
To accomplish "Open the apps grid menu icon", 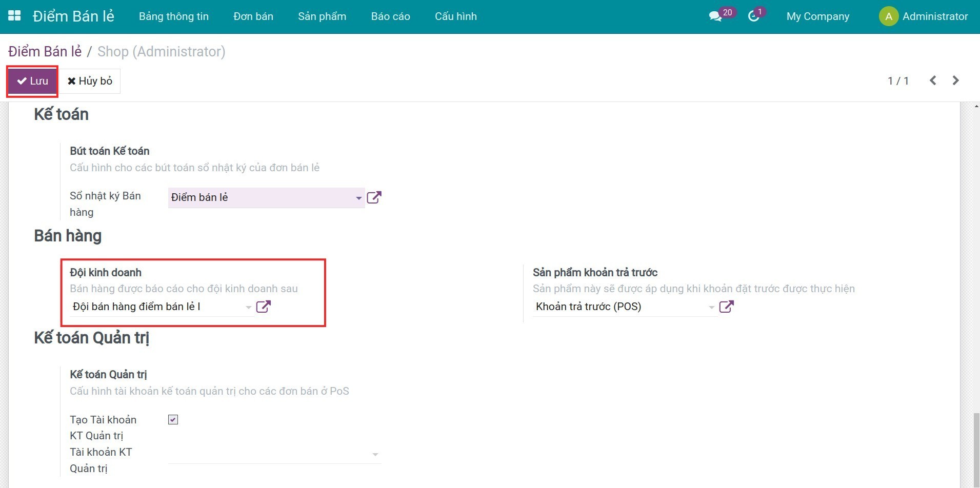I will click(14, 16).
